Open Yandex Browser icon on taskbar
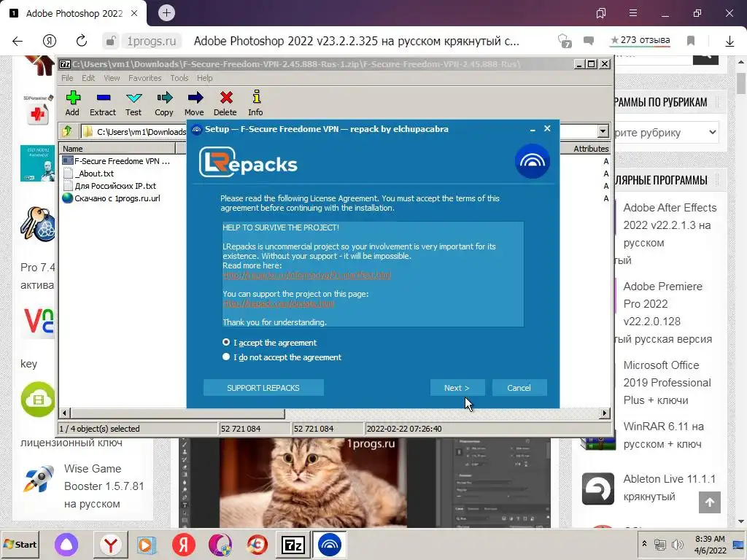 point(111,544)
